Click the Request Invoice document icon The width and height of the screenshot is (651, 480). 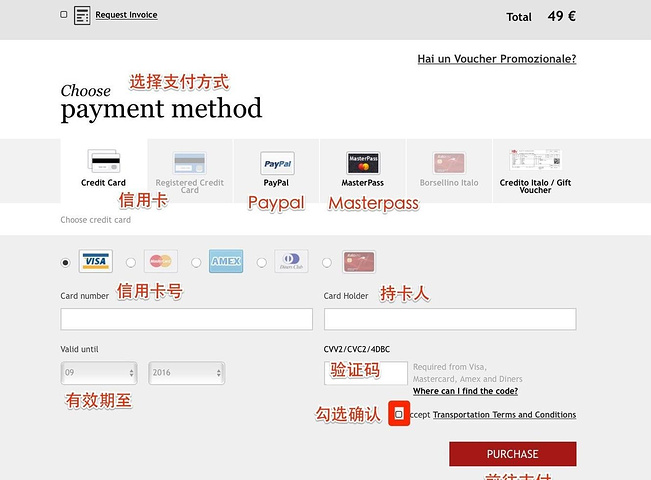(x=82, y=15)
